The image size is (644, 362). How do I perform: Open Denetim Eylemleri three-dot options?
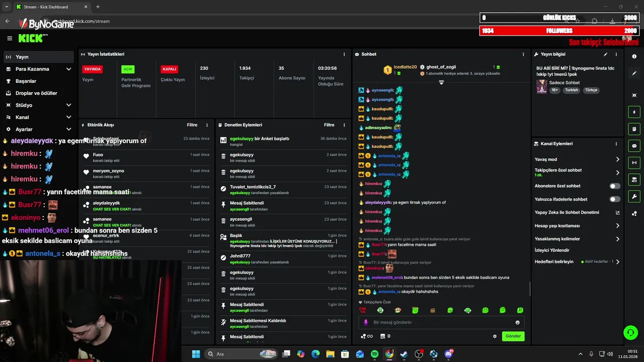[344, 125]
